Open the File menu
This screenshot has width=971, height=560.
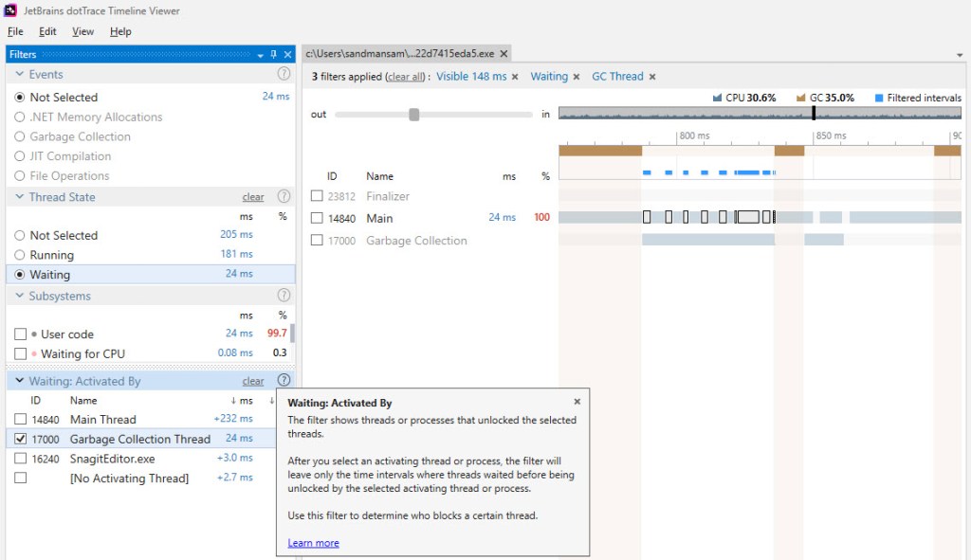15,31
